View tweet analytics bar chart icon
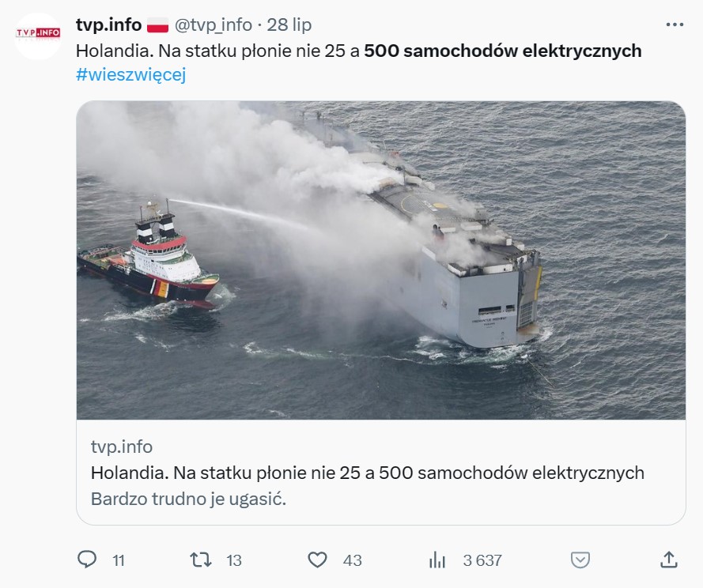Viewport: 703px width, 588px height. (437, 560)
